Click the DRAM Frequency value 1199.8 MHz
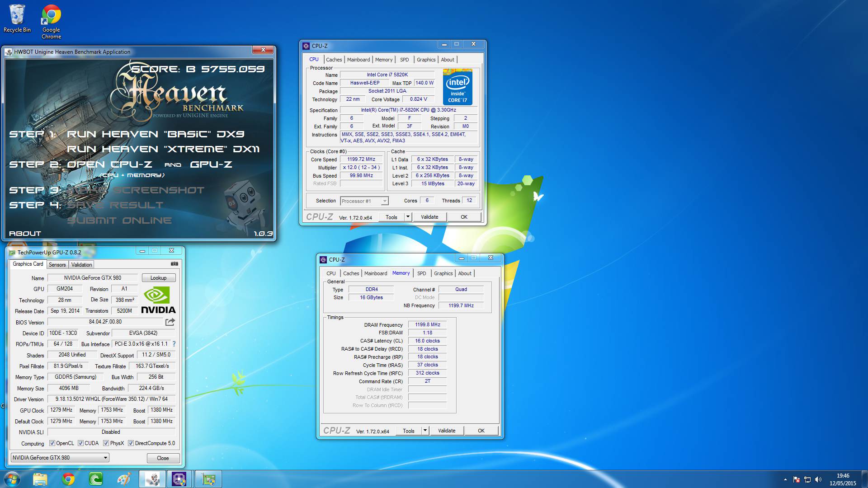 tap(428, 324)
